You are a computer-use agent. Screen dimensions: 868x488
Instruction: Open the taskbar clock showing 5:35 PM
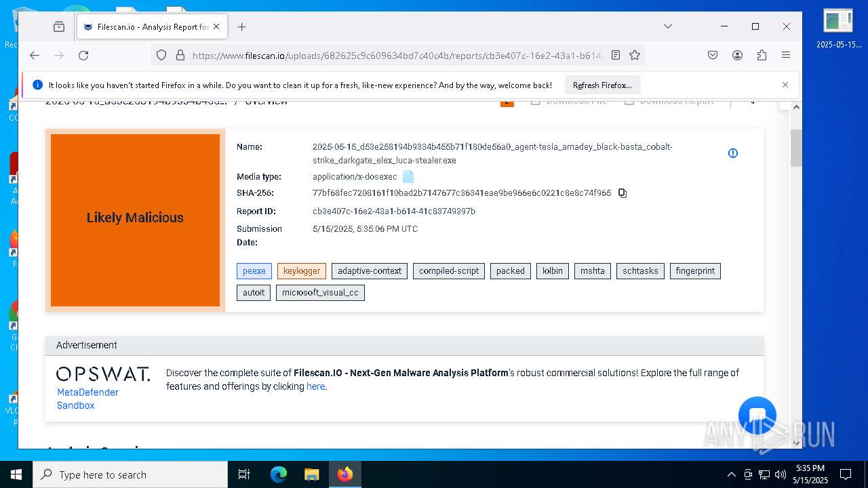810,474
